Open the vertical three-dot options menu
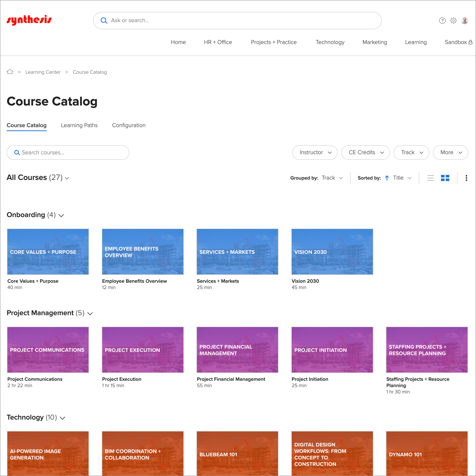Screen dimensions: 476x476 [466, 178]
